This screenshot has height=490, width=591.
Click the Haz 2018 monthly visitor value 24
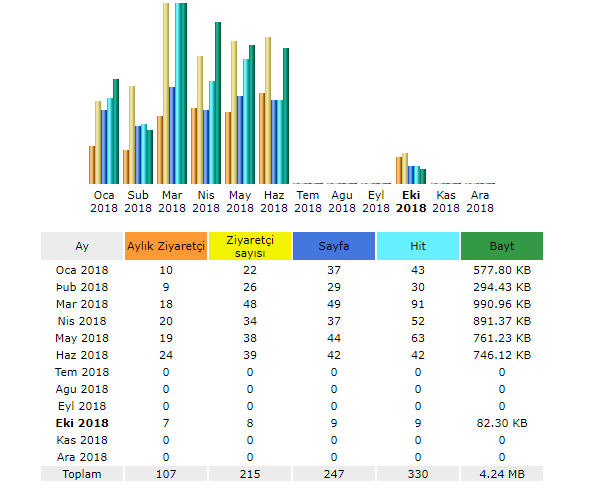(x=166, y=355)
